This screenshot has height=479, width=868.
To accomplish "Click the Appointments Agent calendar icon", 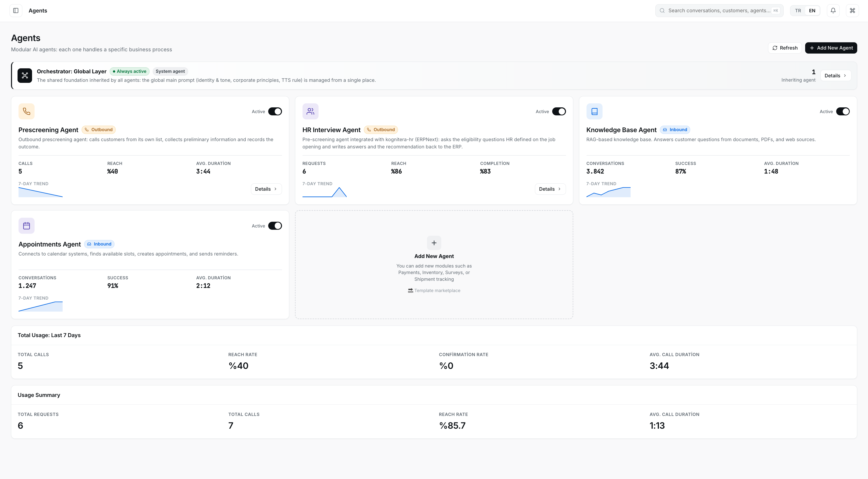I will (27, 226).
